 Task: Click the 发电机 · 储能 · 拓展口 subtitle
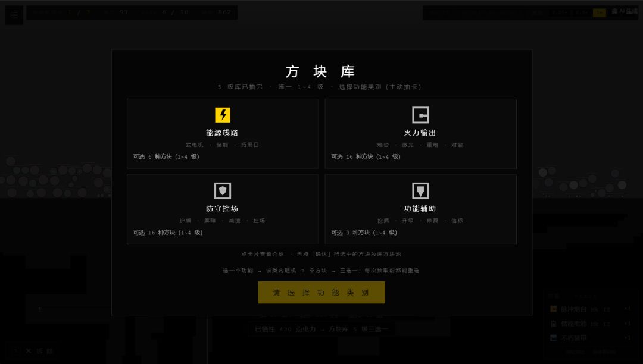222,145
